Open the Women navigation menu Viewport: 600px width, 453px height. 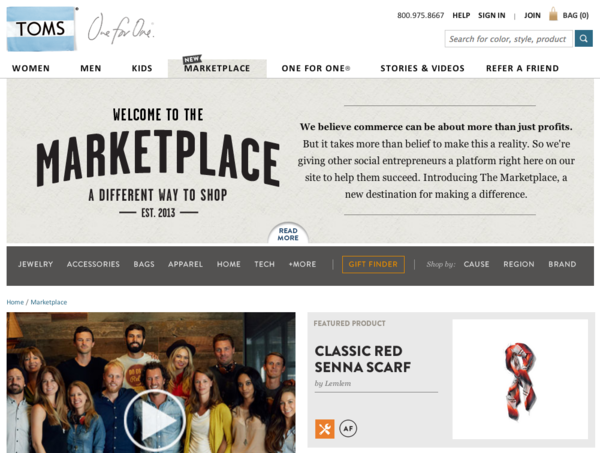coord(31,68)
